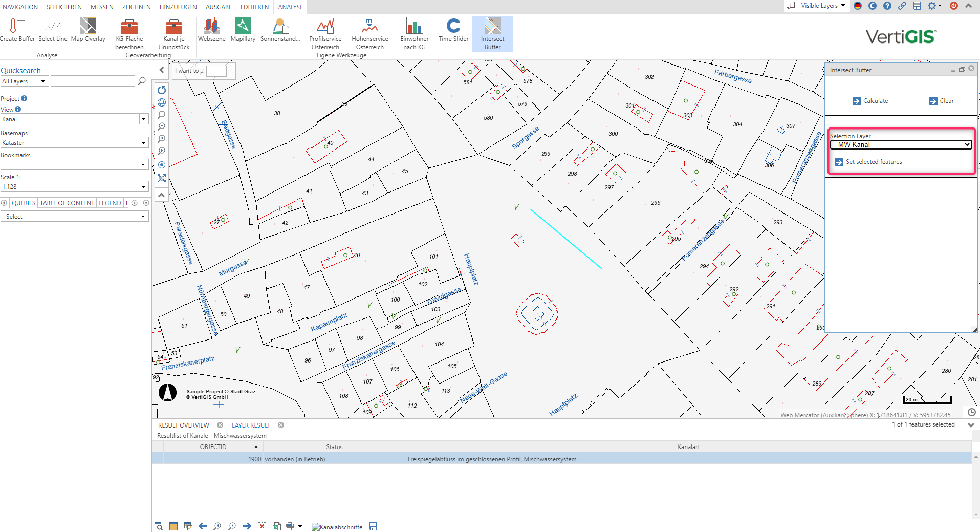Expand the Visible Layers dropdown
This screenshot has height=532, width=980.
[822, 6]
